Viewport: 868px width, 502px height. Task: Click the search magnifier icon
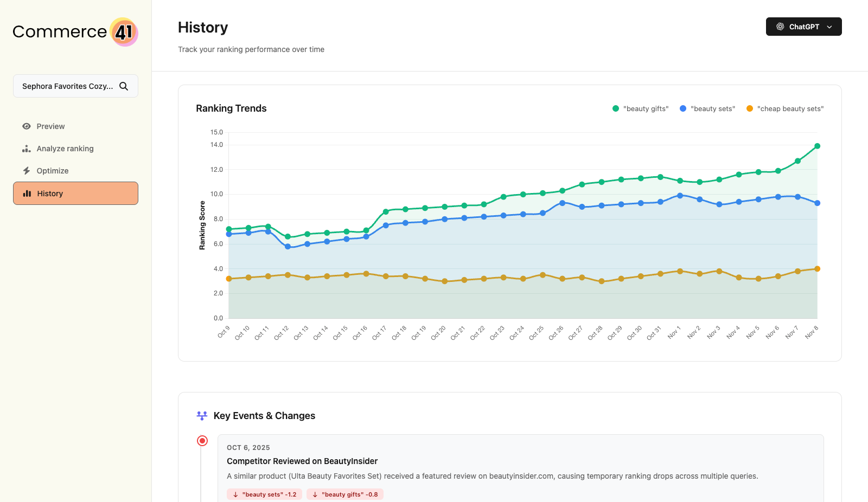[x=124, y=86]
